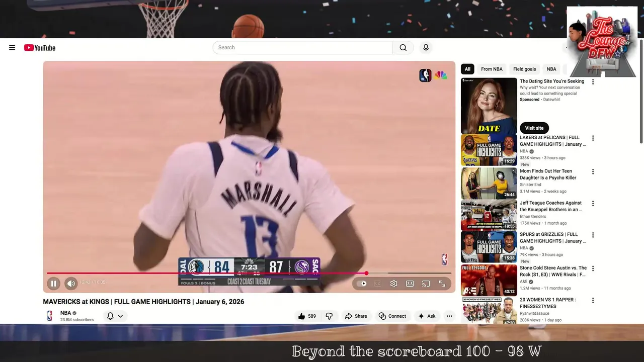644x362 pixels.
Task: Open the Stone Cold Steve Austin thumbnail
Action: (x=489, y=280)
